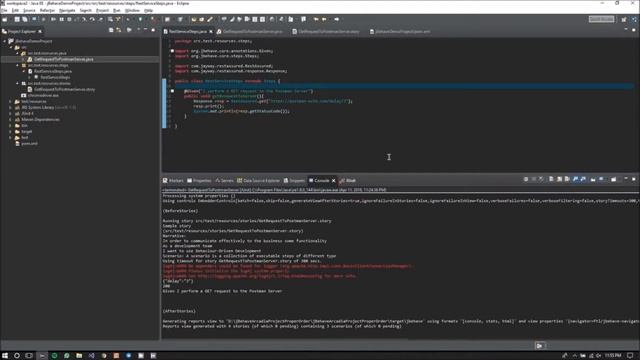
Task: Fold the import statements in editor
Action: pos(172,51)
